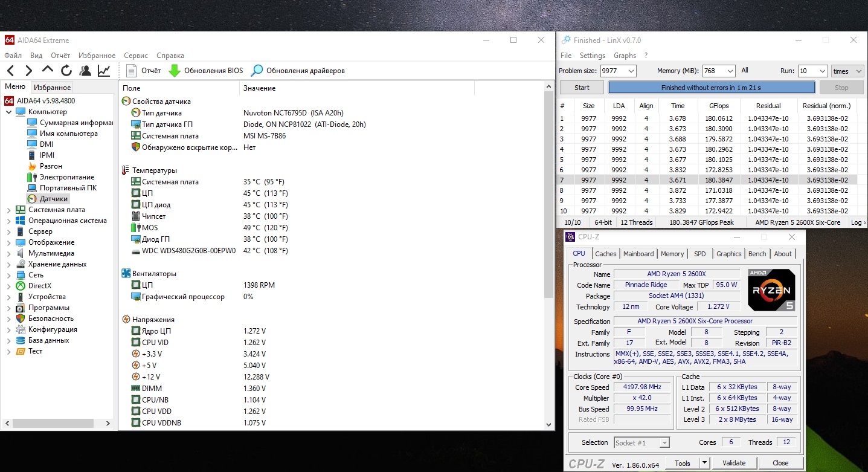This screenshot has width=868, height=472.
Task: Go forward with AIDA64 right arrow icon
Action: click(x=28, y=71)
